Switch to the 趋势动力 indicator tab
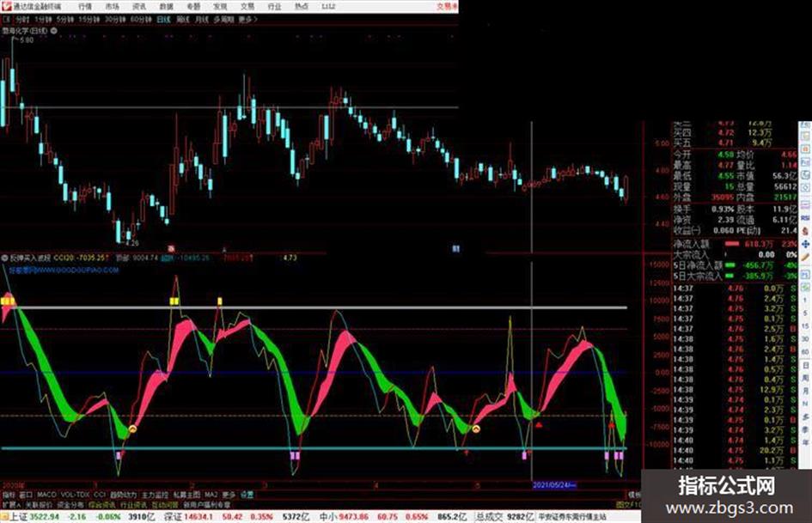The image size is (812, 523). coord(123,495)
